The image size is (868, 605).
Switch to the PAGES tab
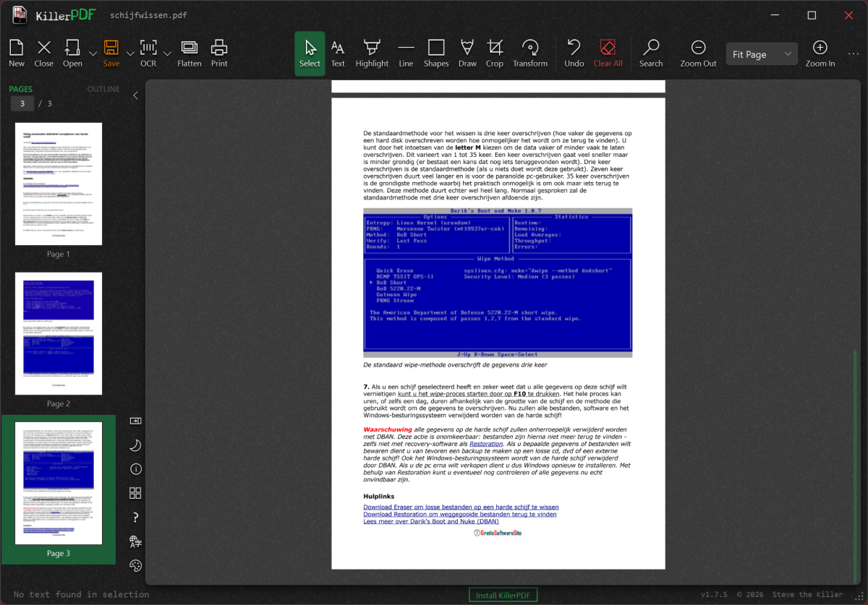click(20, 90)
